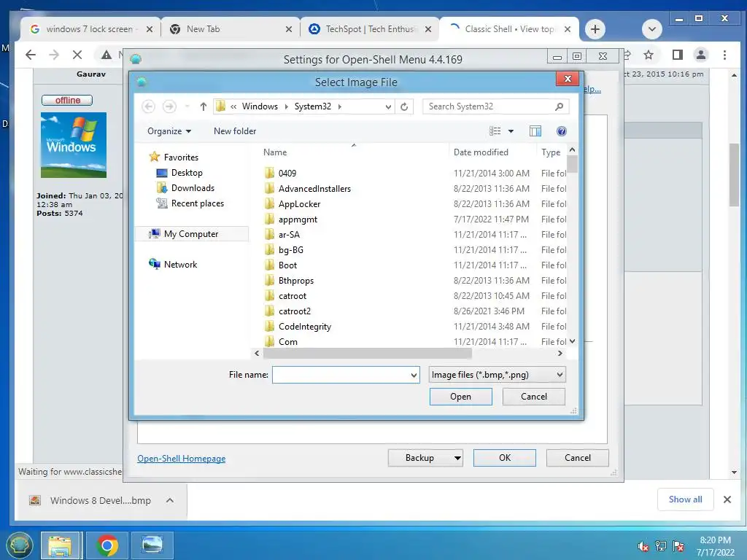Change the view using the view icon
This screenshot has height=560, width=747.
pos(495,131)
